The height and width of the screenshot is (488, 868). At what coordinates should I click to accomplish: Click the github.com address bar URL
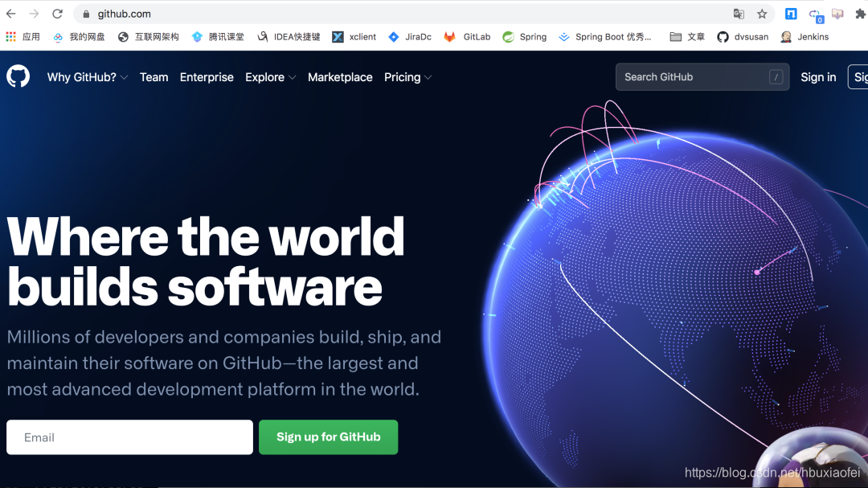point(124,14)
